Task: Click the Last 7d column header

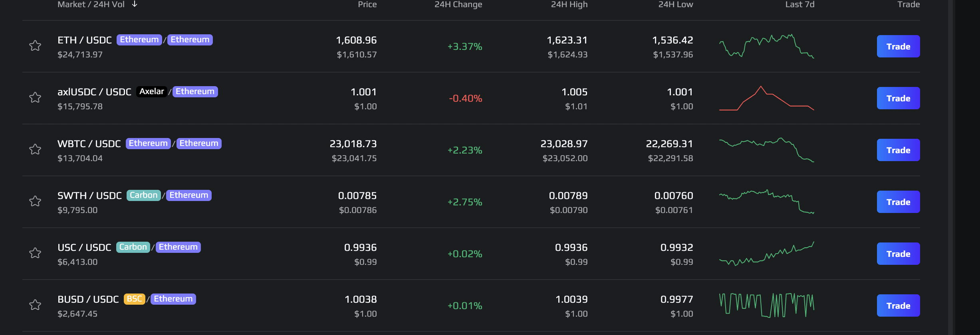Action: (x=800, y=4)
